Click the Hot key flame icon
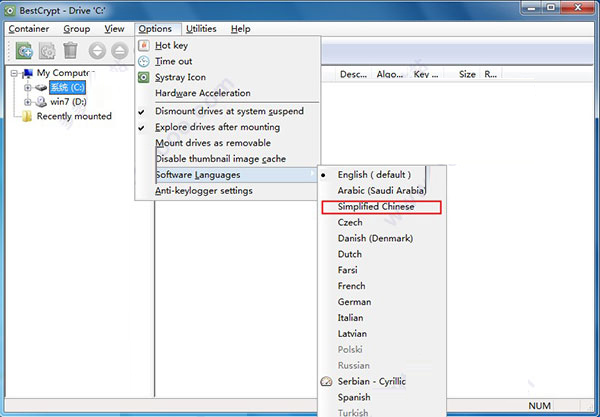Screen dimensions: 600x417 click(144, 45)
